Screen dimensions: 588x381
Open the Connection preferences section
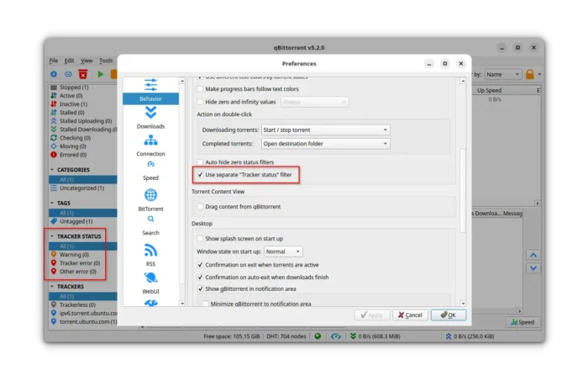click(x=150, y=146)
